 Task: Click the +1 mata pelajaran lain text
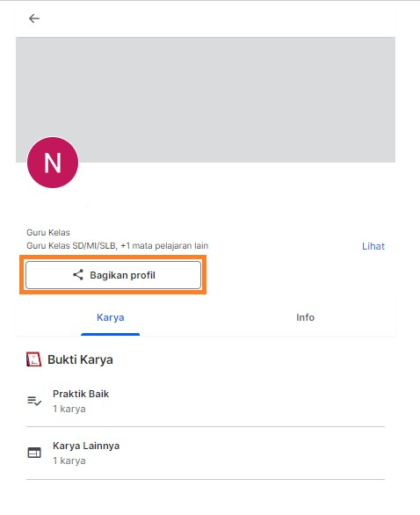(x=164, y=246)
